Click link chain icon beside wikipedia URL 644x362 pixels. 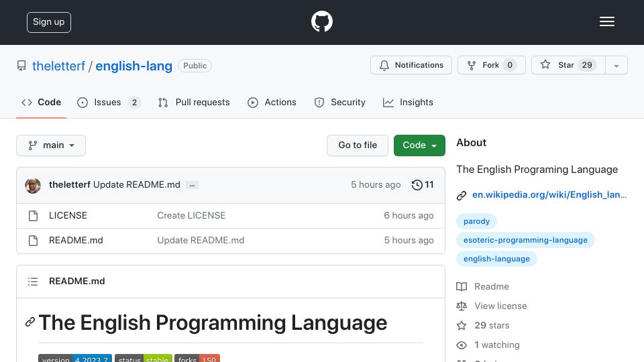click(x=462, y=195)
